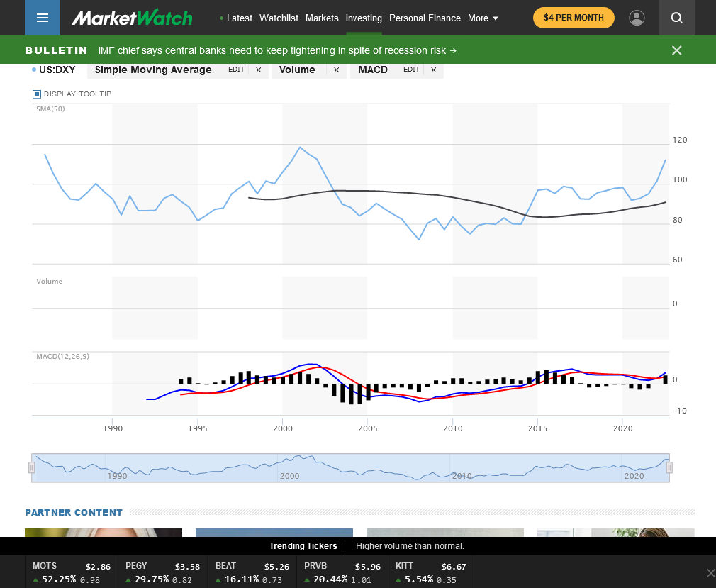Open the hamburger navigation menu
The image size is (716, 588).
pos(43,18)
